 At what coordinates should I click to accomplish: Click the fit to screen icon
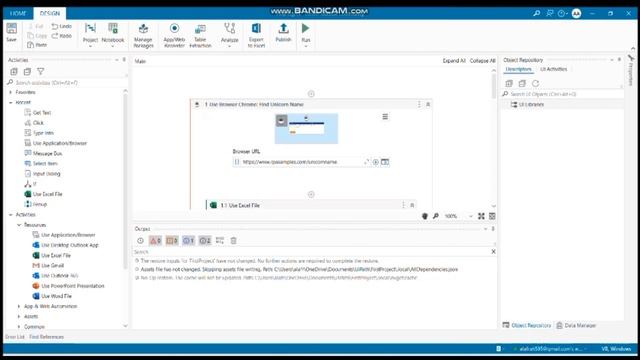[x=481, y=216]
